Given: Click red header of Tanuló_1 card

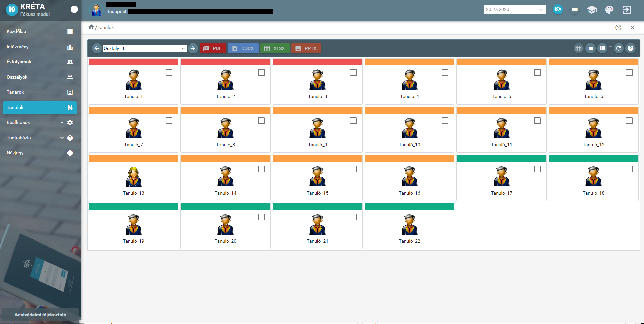Looking at the screenshot, I should pos(134,62).
